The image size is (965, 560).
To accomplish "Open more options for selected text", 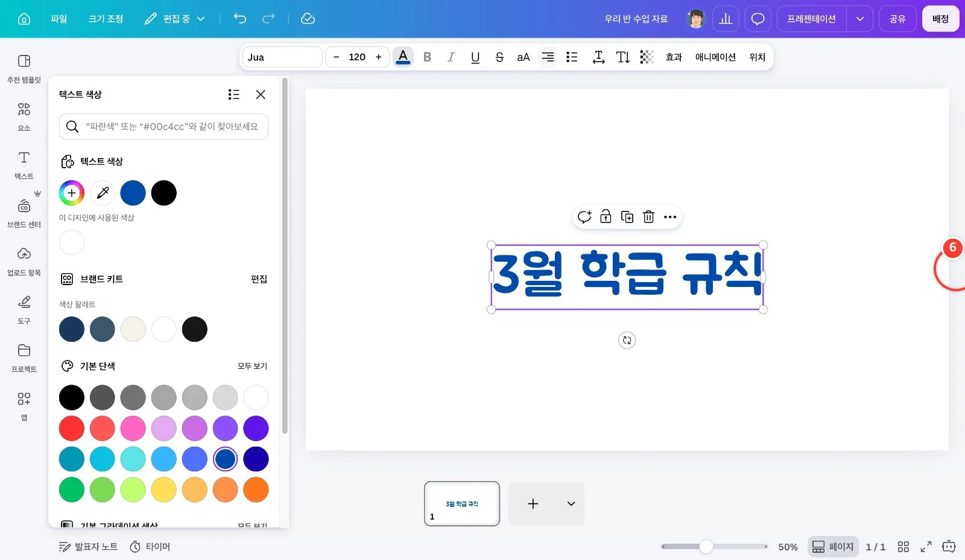I will pyautogui.click(x=670, y=217).
